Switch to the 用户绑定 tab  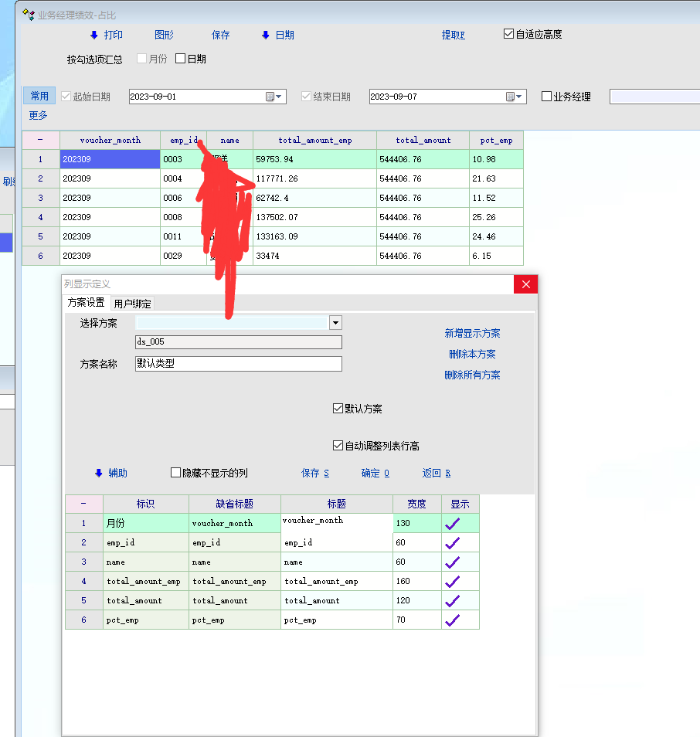coord(133,304)
